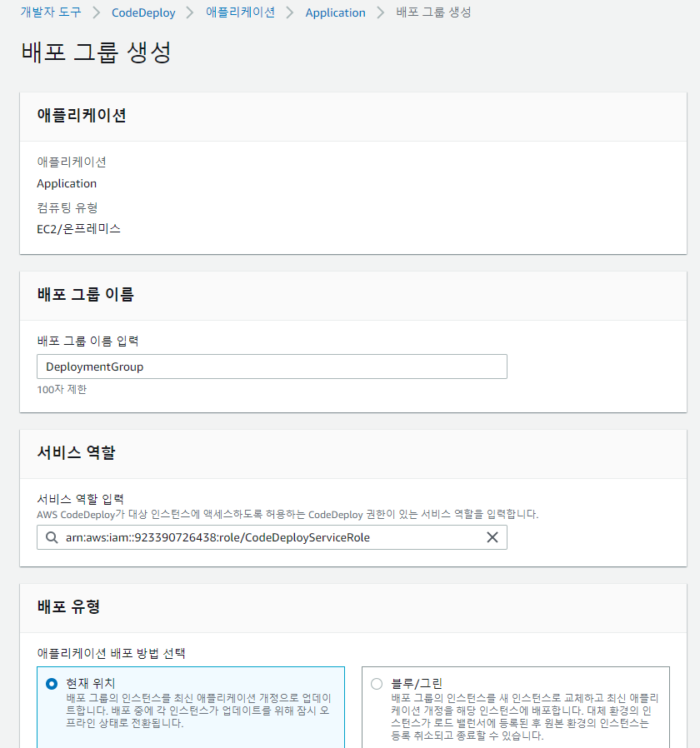The height and width of the screenshot is (748, 700).
Task: Click the 배포 그룹 이름 입력 field
Action: 272,367
